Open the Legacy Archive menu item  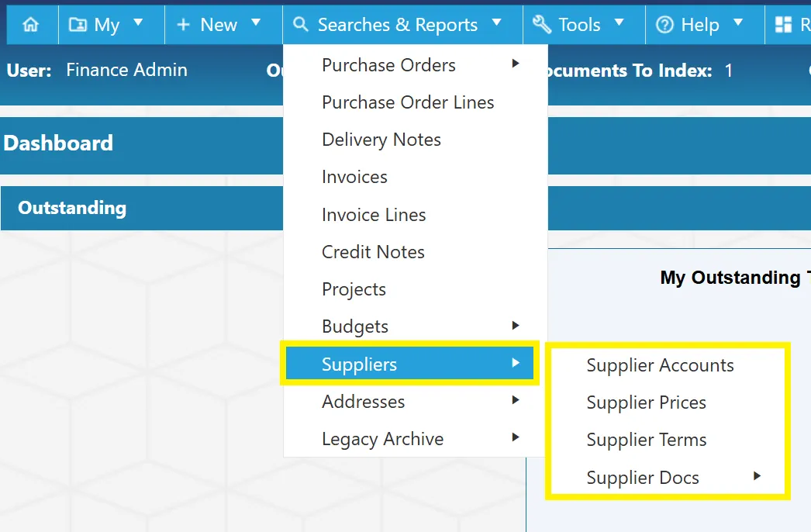tap(416, 439)
